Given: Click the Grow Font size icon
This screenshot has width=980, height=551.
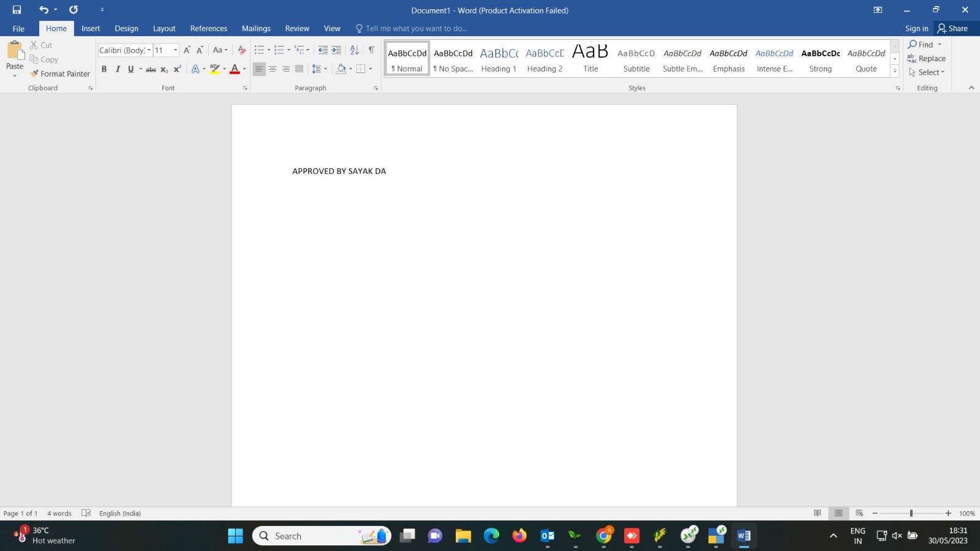Looking at the screenshot, I should click(x=187, y=50).
